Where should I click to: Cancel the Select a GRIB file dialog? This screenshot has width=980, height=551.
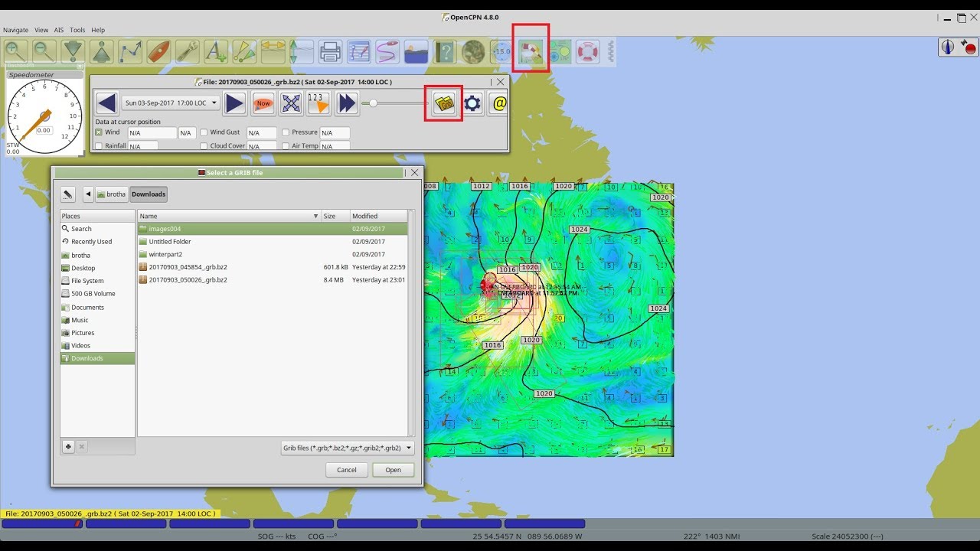pos(347,470)
